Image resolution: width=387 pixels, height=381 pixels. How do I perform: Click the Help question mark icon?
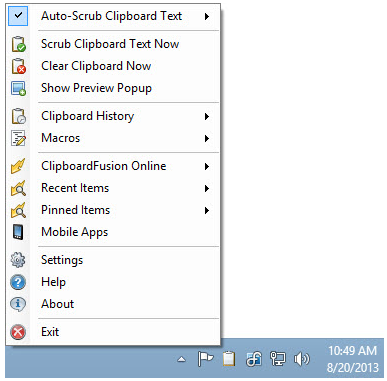(x=18, y=282)
